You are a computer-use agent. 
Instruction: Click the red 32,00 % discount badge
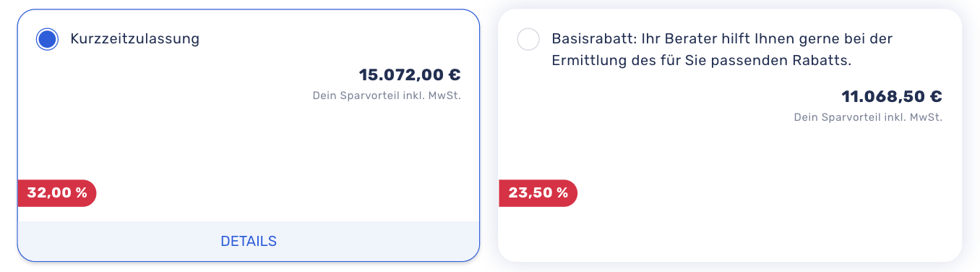57,193
